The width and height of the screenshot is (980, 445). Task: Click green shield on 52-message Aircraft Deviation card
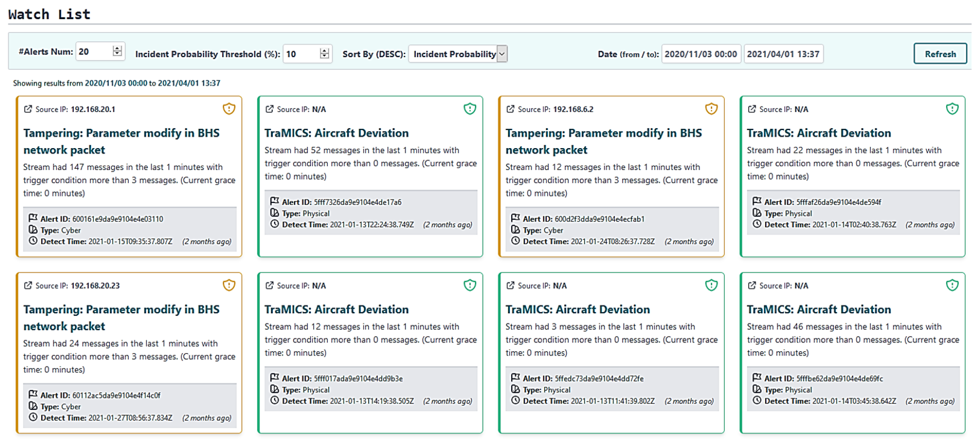469,109
